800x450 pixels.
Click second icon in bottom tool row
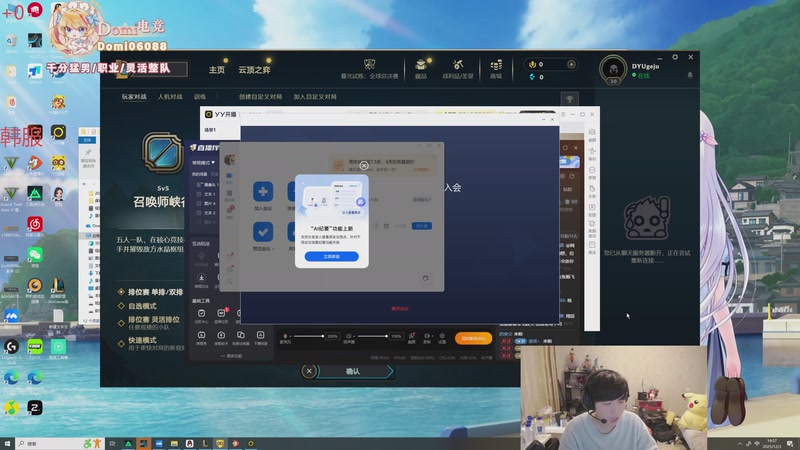(221, 335)
